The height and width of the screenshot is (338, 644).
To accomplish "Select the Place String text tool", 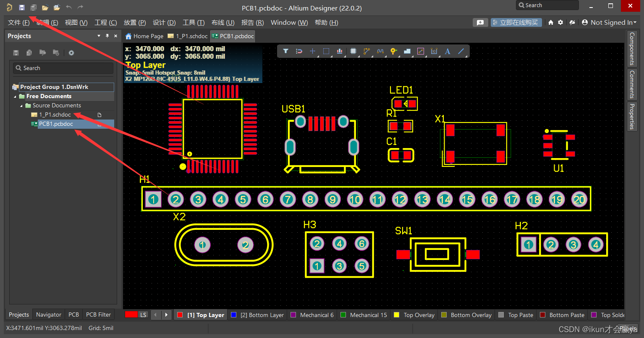I will coord(447,51).
